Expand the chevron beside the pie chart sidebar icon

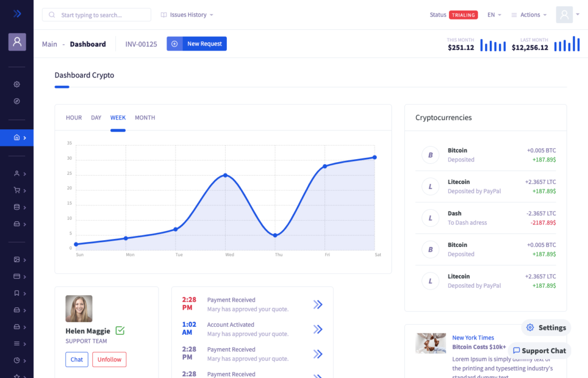[25, 361]
